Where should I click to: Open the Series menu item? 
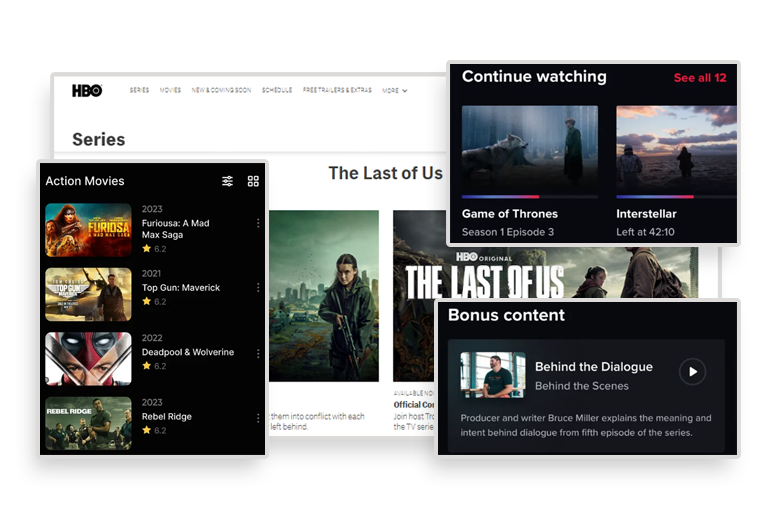139,90
